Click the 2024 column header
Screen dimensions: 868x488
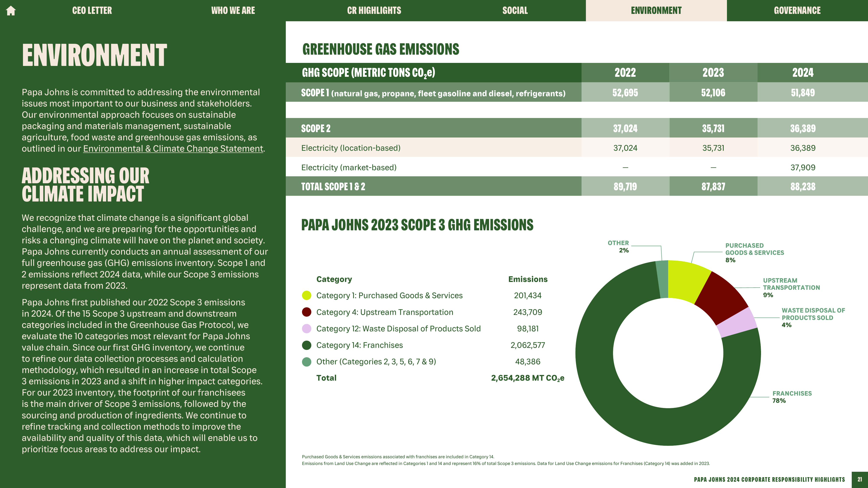coord(803,73)
